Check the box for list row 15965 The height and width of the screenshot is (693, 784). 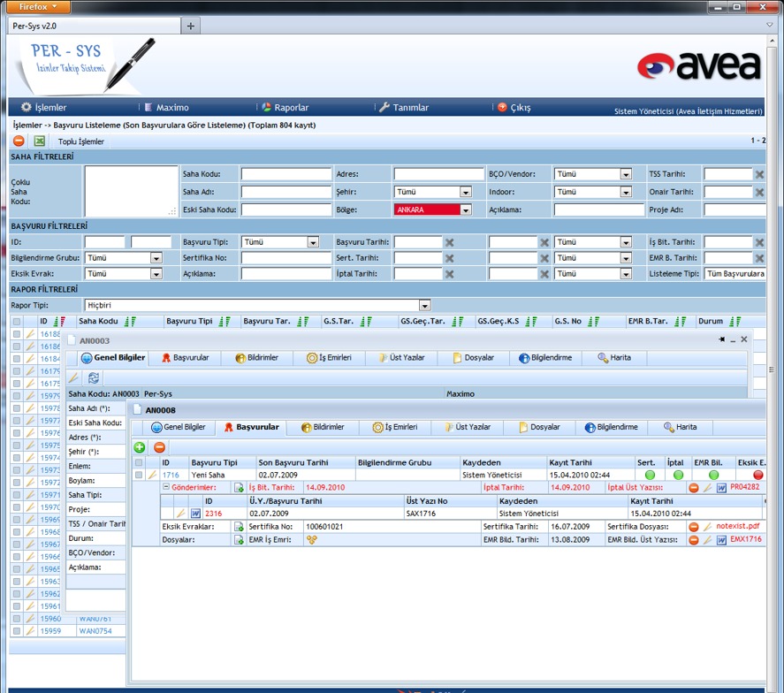click(x=17, y=569)
